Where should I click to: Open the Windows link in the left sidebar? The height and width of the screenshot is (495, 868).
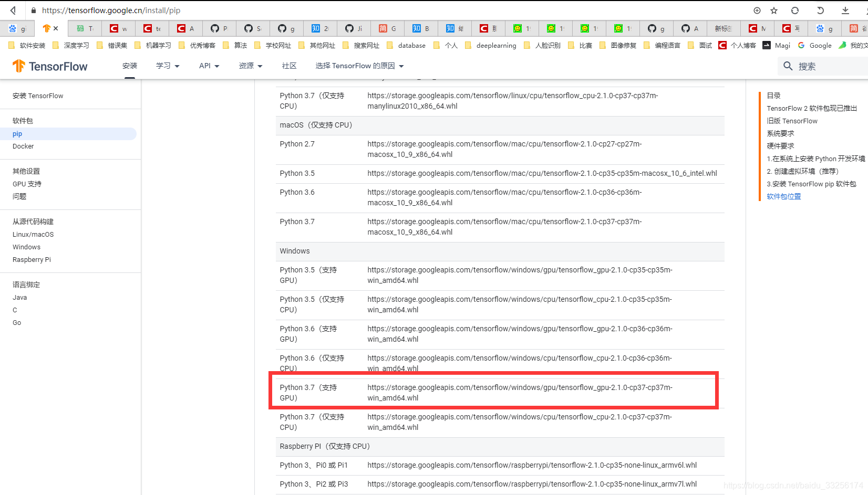(x=26, y=247)
